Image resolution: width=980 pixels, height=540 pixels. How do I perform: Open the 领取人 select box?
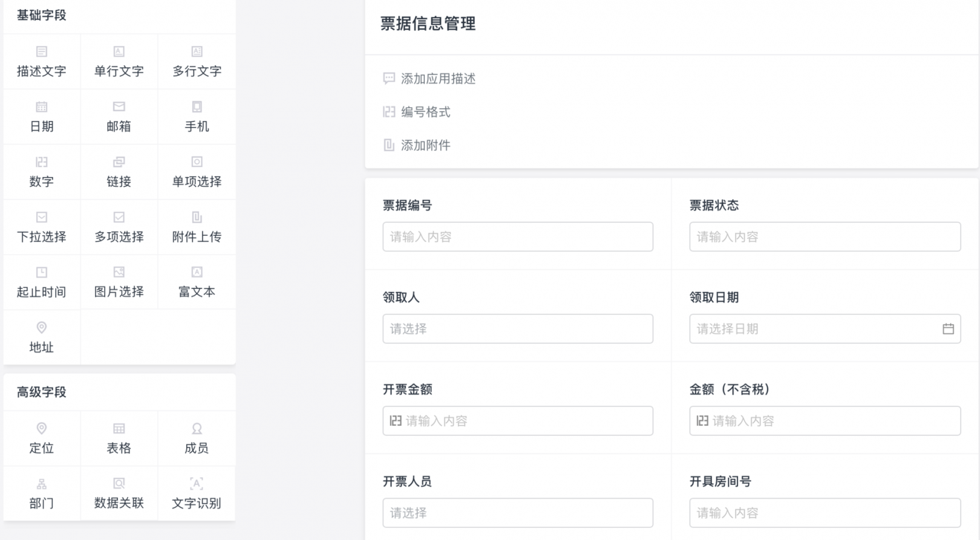[x=517, y=329]
